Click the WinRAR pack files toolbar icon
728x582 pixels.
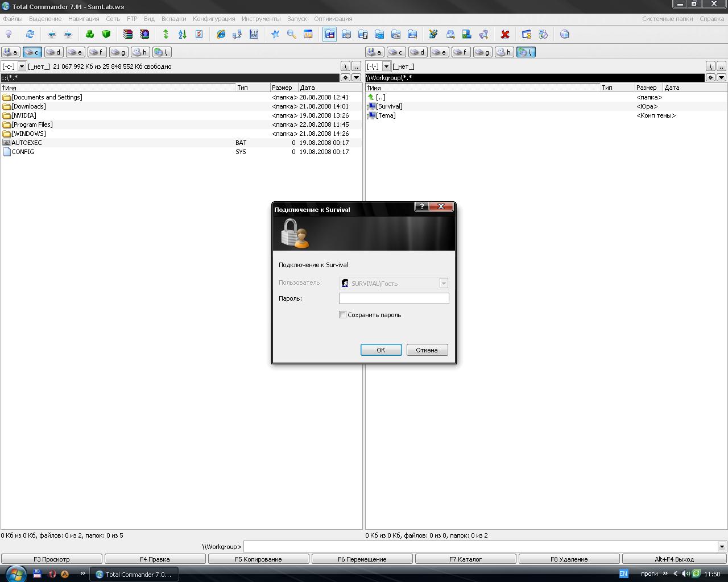pyautogui.click(x=128, y=35)
